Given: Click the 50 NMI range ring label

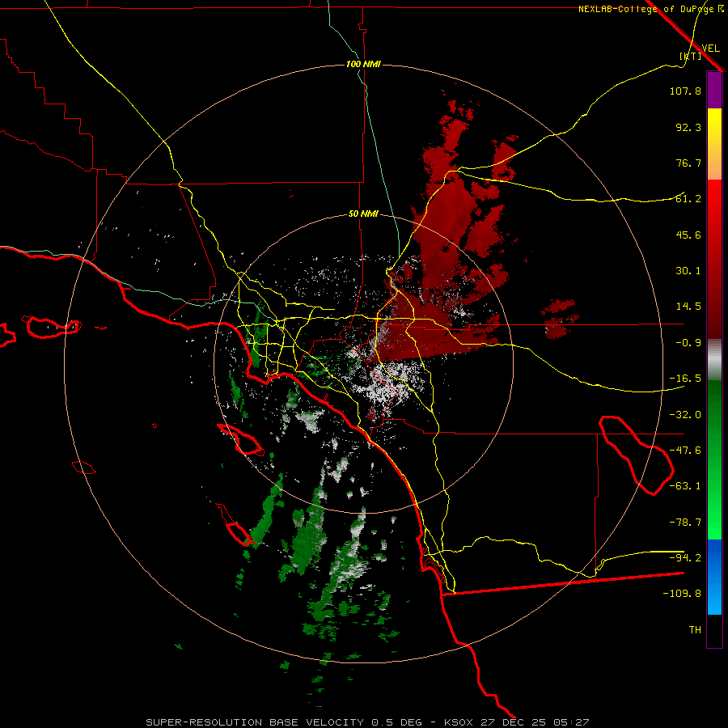Looking at the screenshot, I should coord(363,214).
